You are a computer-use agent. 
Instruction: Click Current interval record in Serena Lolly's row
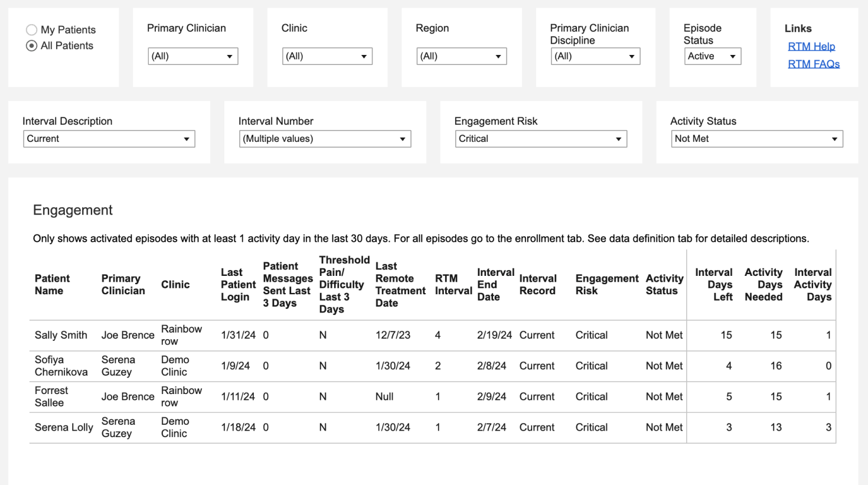537,427
